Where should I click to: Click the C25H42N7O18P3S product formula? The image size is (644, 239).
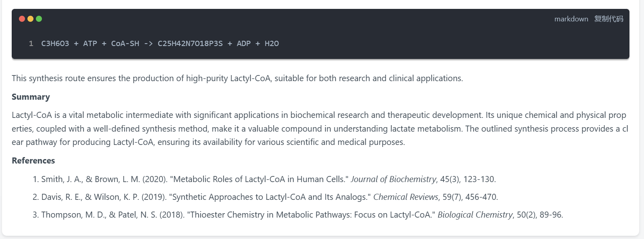tap(190, 44)
